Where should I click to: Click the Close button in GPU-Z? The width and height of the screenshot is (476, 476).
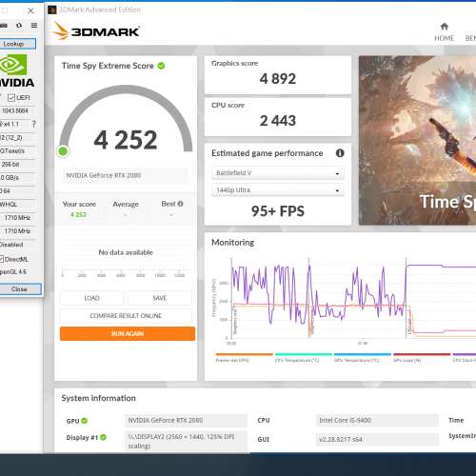point(20,289)
